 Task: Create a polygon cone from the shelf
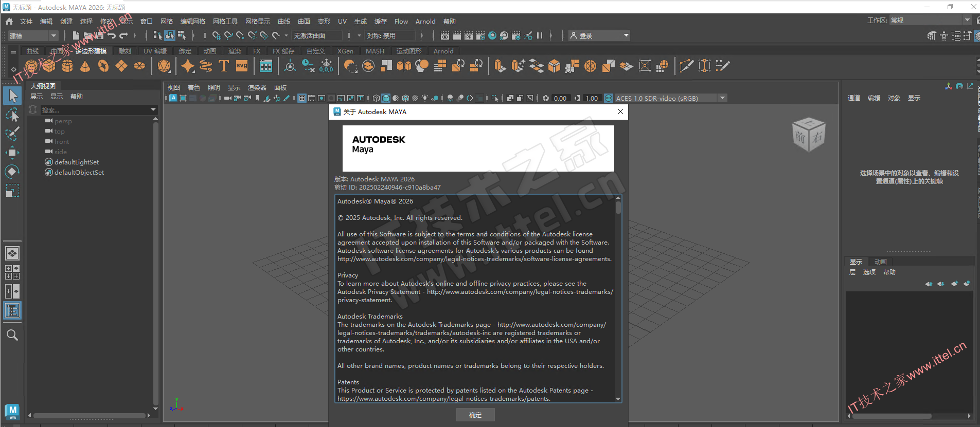pyautogui.click(x=85, y=66)
